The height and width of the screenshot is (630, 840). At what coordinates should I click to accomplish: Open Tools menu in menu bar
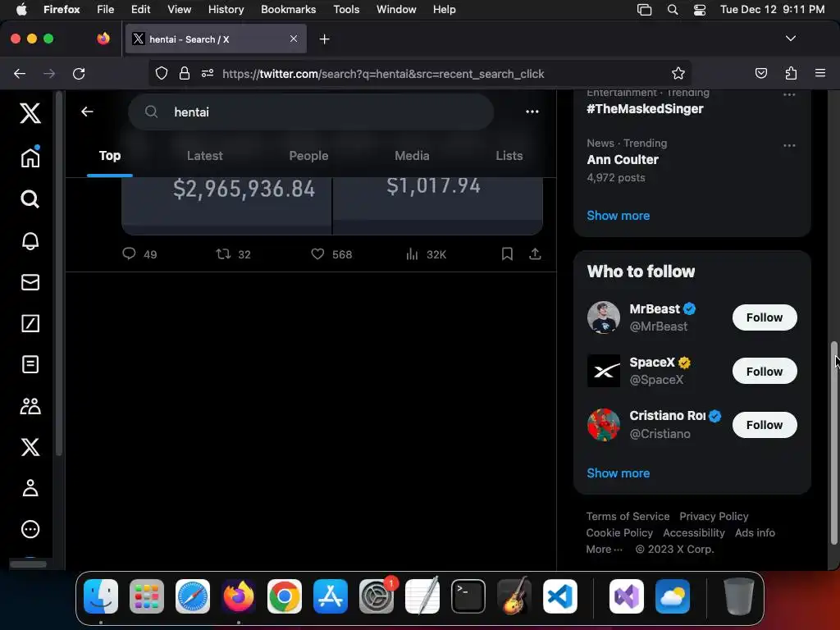pyautogui.click(x=346, y=9)
